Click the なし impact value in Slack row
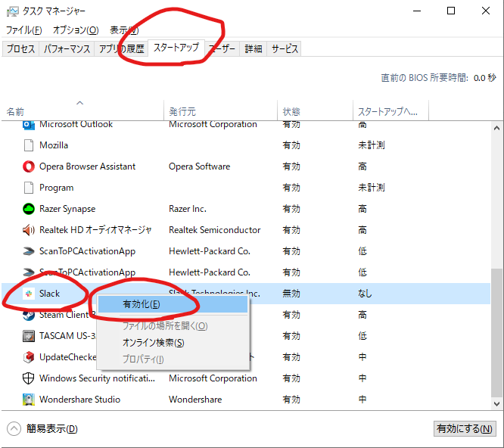The width and height of the screenshot is (504, 448). (x=365, y=294)
